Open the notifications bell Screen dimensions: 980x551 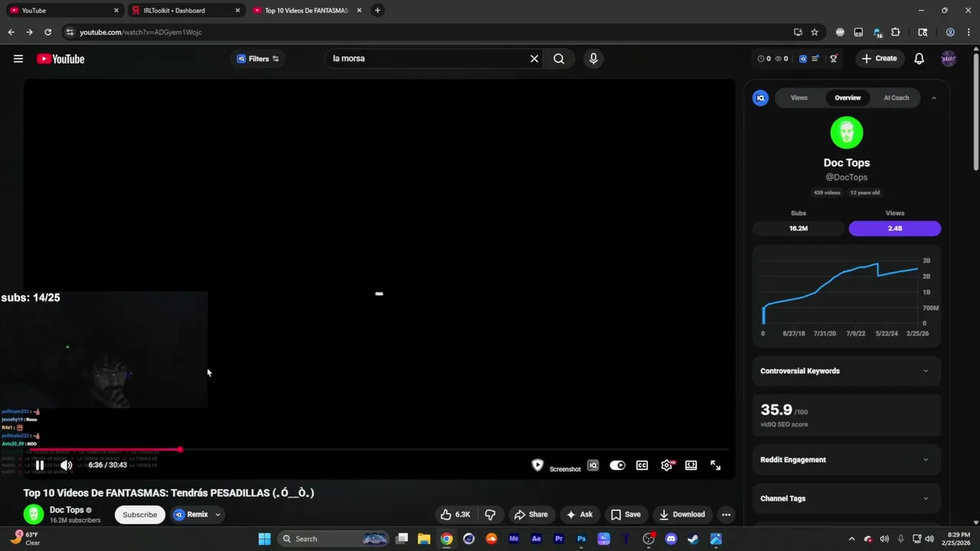920,59
